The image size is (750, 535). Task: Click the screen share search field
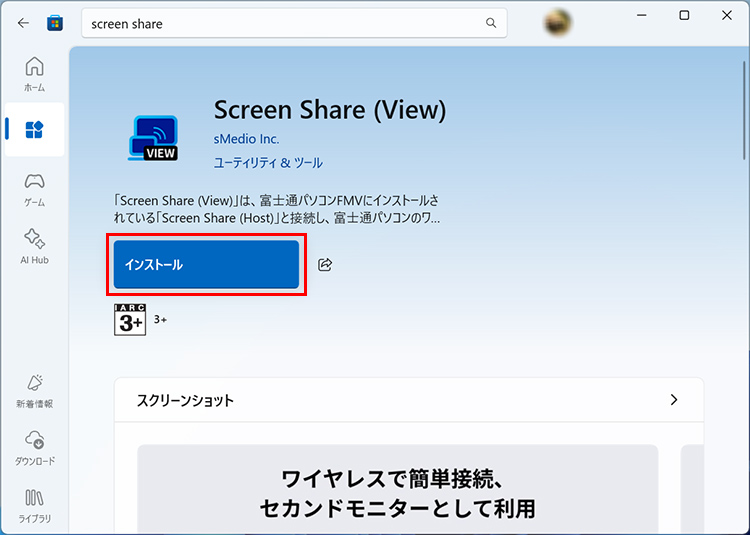tap(294, 23)
